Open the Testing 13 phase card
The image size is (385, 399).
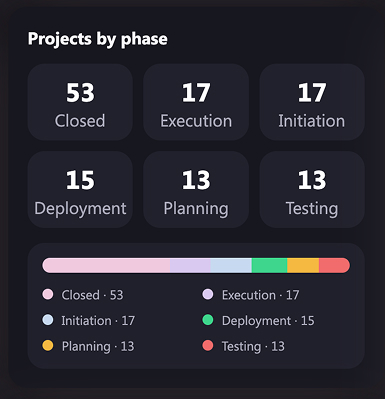(312, 189)
